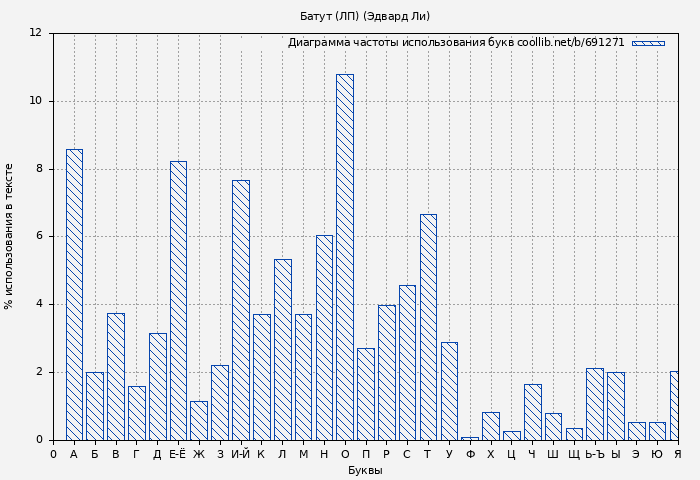Click the y-axis tick label 6
Image resolution: width=700 pixels, height=480 pixels.
pos(36,236)
